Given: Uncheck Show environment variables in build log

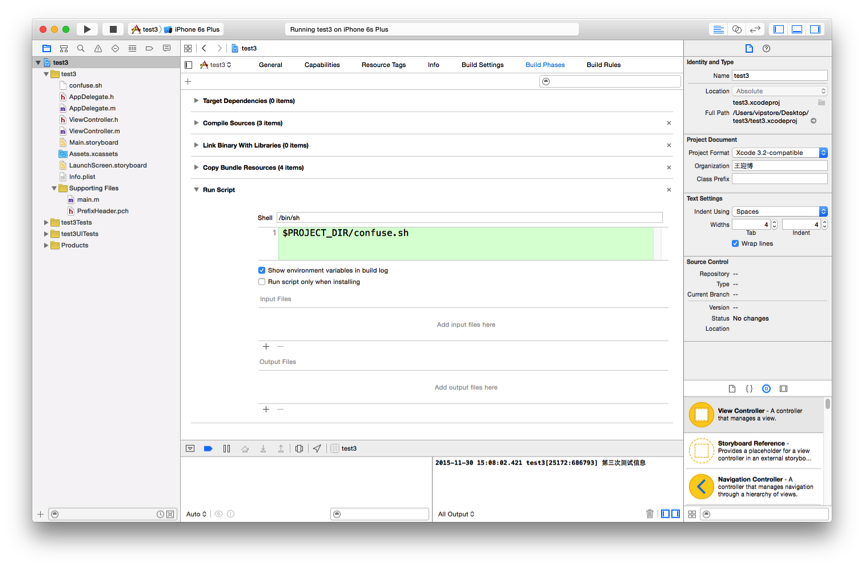Looking at the screenshot, I should coord(262,271).
